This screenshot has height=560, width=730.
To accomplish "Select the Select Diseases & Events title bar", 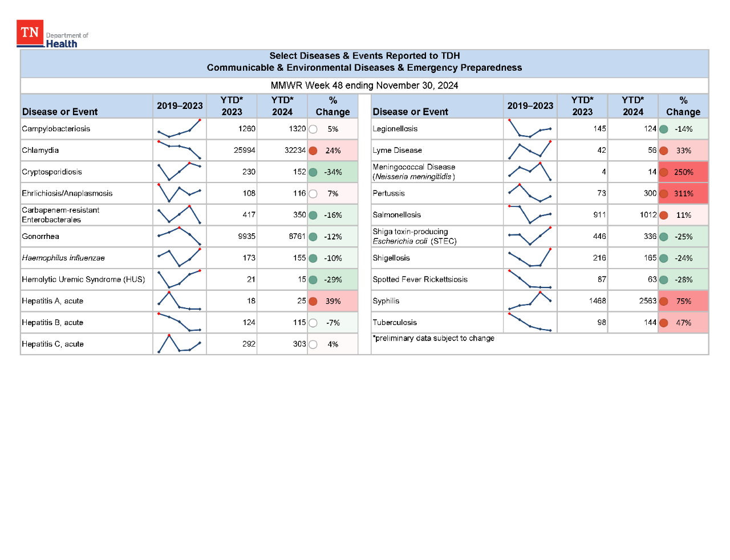I will pos(364,62).
